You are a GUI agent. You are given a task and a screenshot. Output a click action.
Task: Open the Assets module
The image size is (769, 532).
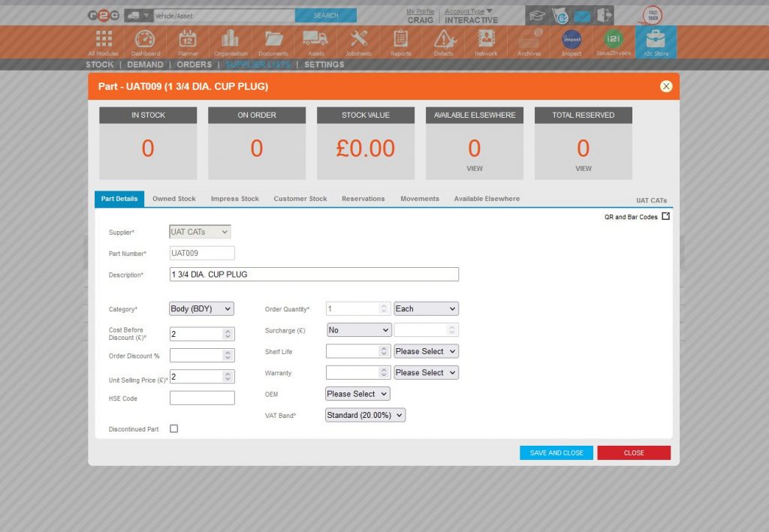[x=315, y=42]
